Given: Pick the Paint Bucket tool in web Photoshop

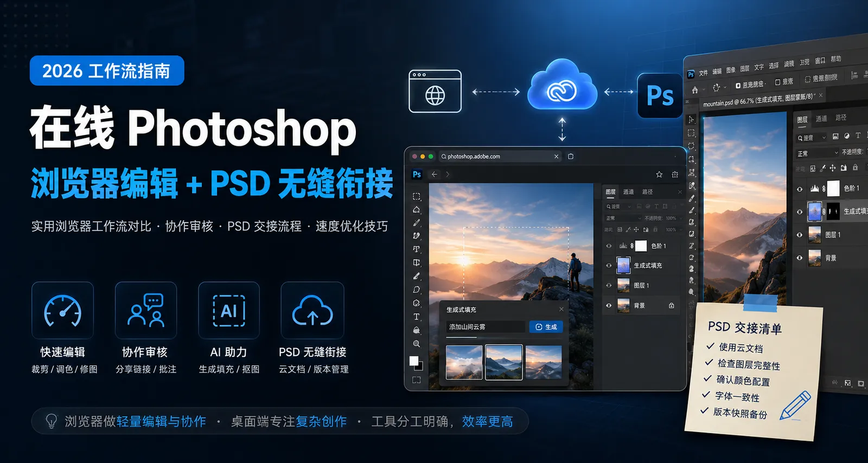Looking at the screenshot, I should 417,330.
